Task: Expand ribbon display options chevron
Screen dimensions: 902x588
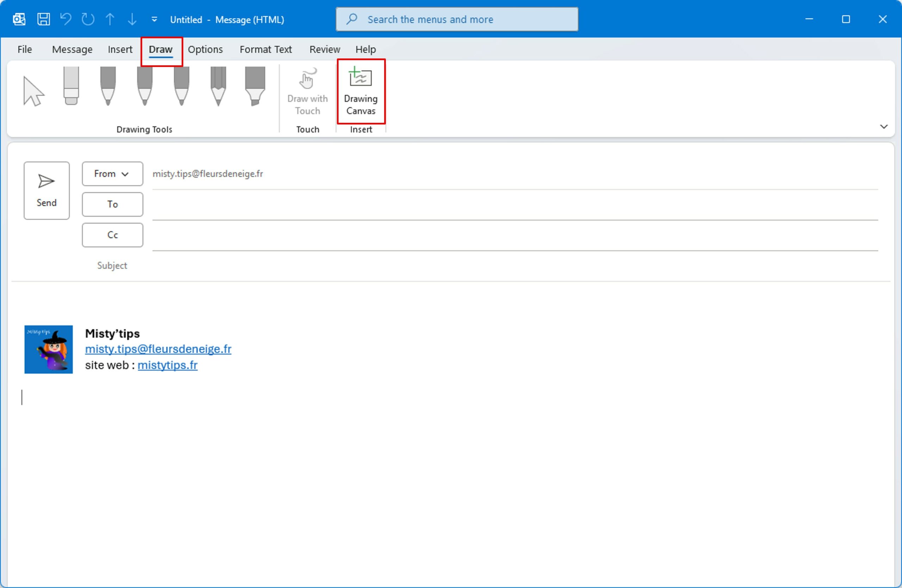Action: click(883, 126)
